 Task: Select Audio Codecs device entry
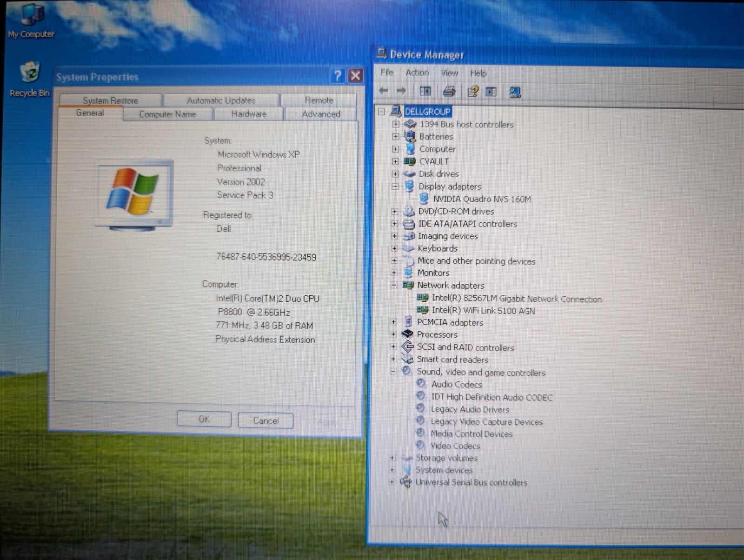tap(456, 385)
